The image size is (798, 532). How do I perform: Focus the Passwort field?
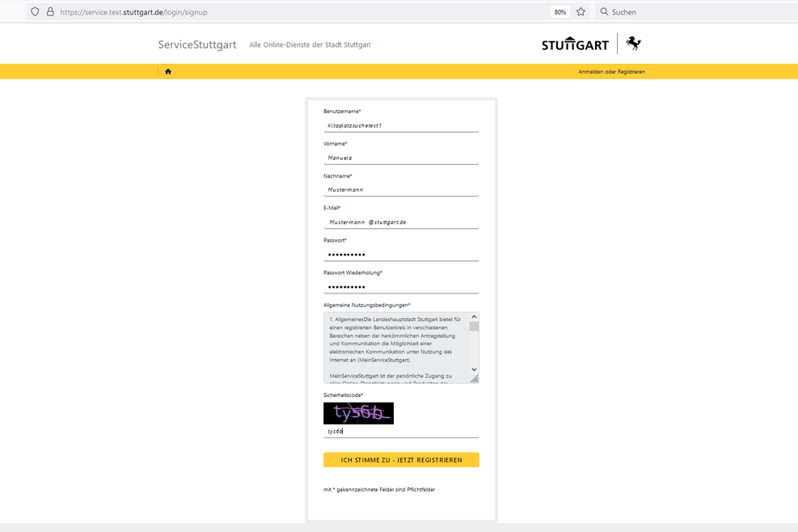(x=401, y=254)
